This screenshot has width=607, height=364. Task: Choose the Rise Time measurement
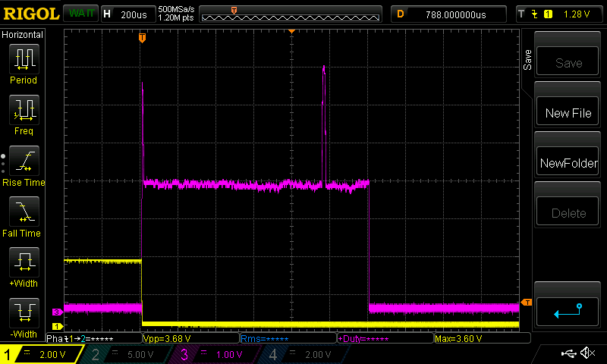click(24, 162)
